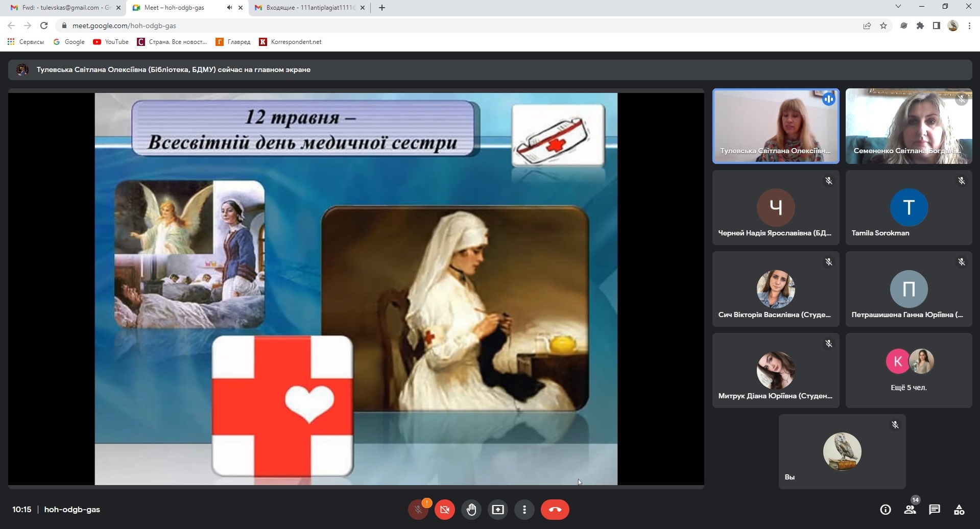
Task: Select Tamila Sorokman participant tile
Action: (909, 207)
